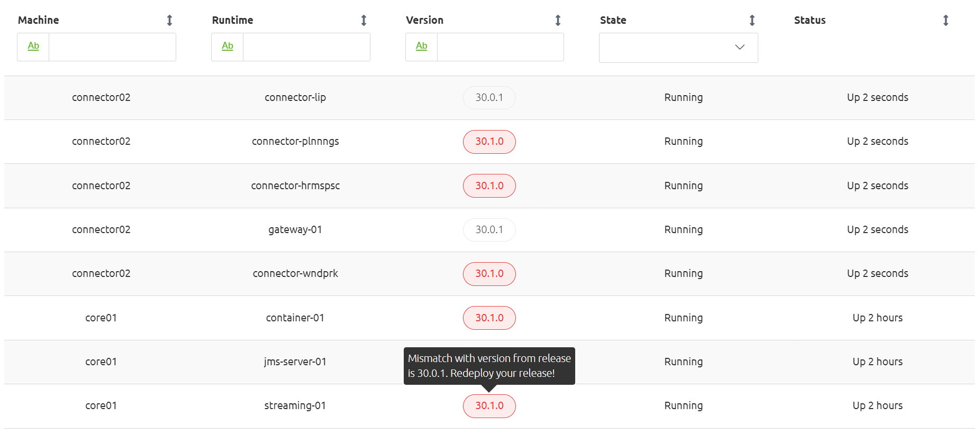Click the Version column header
This screenshot has height=435, width=980.
coord(425,20)
